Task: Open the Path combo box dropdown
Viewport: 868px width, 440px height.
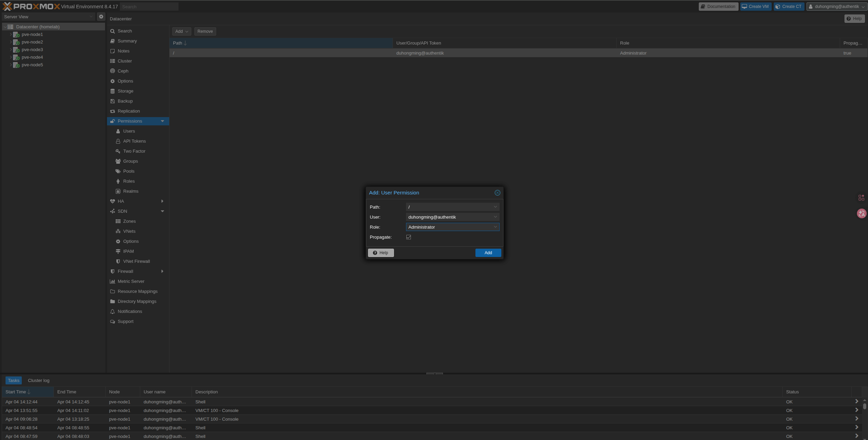Action: [495, 207]
